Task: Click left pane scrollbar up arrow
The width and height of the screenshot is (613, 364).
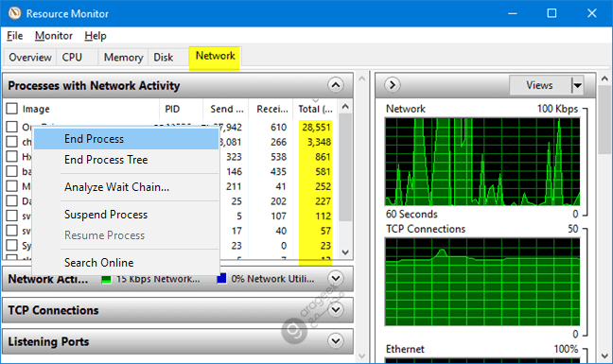Action: (362, 78)
